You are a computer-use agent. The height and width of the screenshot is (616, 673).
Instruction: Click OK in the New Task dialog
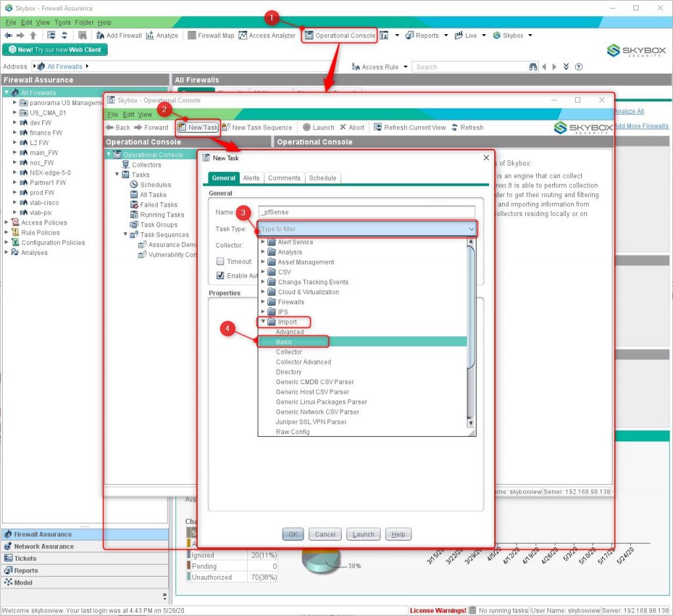292,534
